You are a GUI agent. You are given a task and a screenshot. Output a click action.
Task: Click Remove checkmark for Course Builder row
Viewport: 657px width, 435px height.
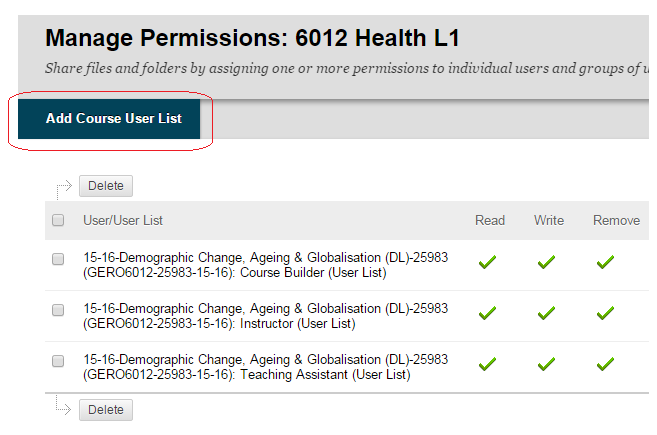pos(604,263)
